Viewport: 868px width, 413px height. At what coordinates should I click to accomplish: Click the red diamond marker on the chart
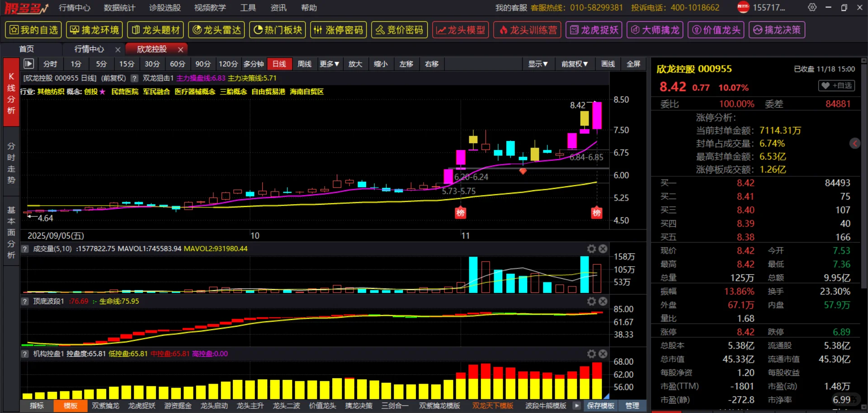click(523, 171)
